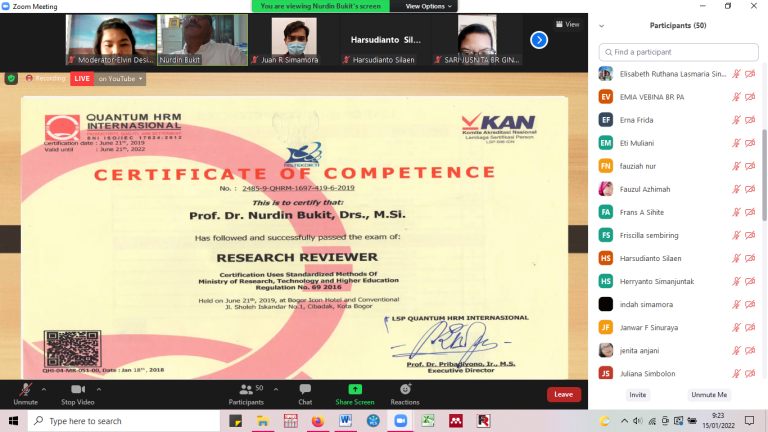Viewport: 768px width, 432px height.
Task: Expand the arrow beside Participants button
Action: (276, 389)
